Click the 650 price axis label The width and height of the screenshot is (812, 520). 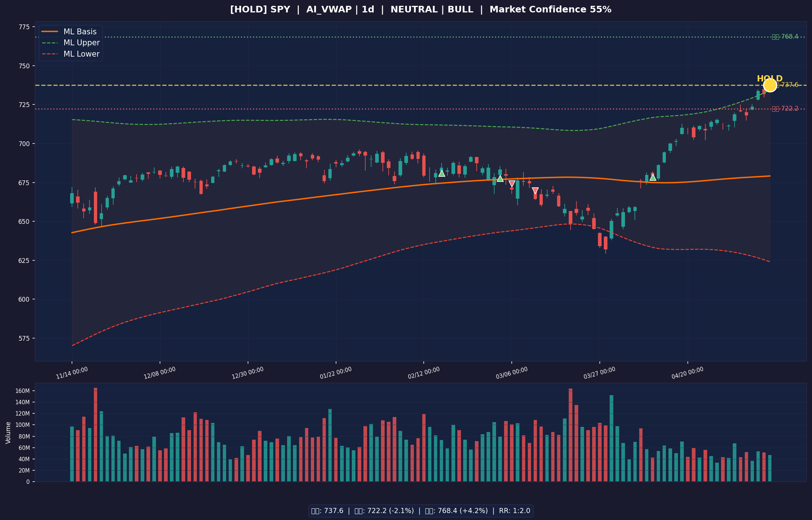tap(24, 221)
